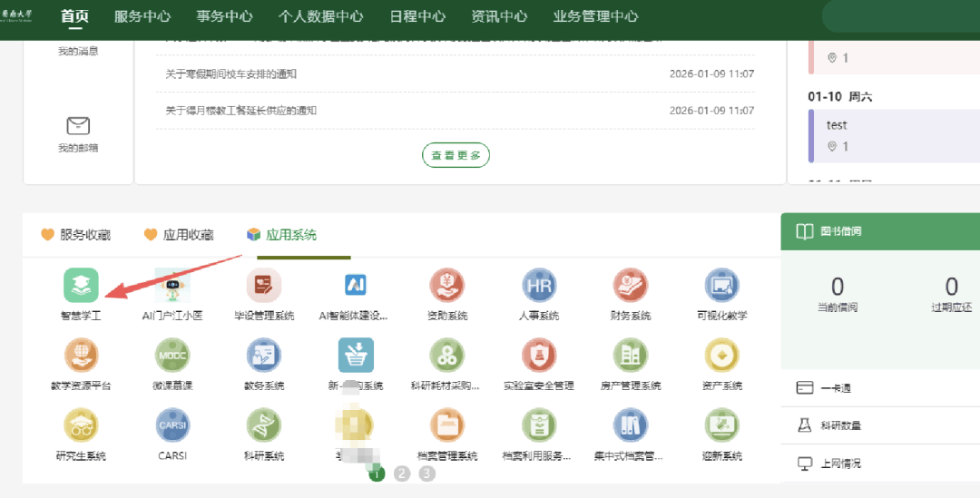
Task: Open the AI智能体建设 icon
Action: click(355, 286)
